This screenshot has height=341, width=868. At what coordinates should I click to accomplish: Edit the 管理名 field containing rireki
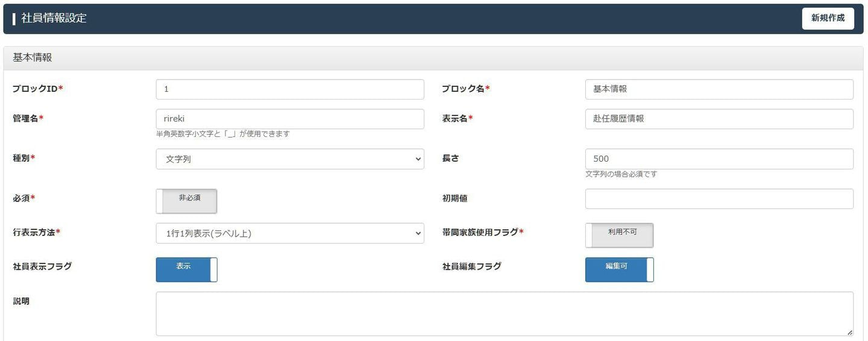[289, 119]
